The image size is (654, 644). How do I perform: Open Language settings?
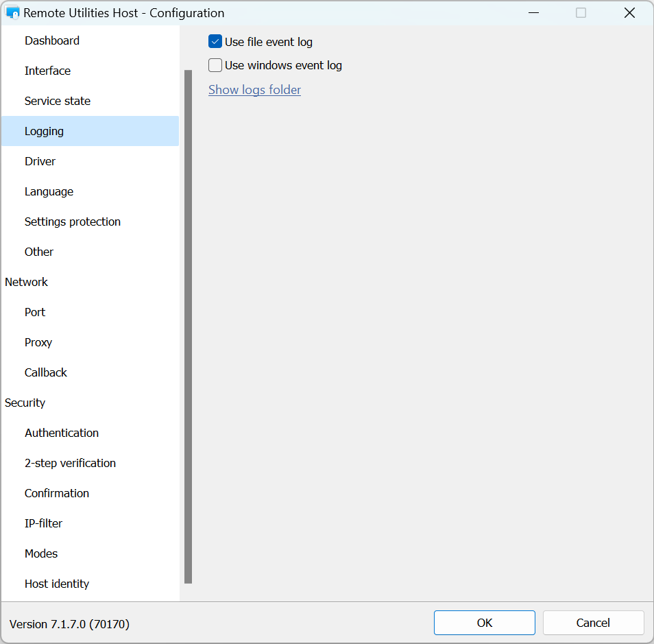(49, 191)
